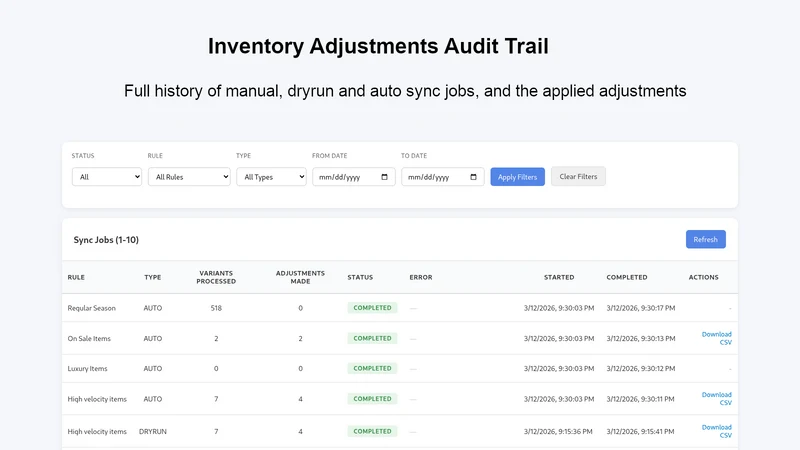Screen dimensions: 800x450
Task: Click the Inventory Adjustments Audit Trail title
Action: 378,46
